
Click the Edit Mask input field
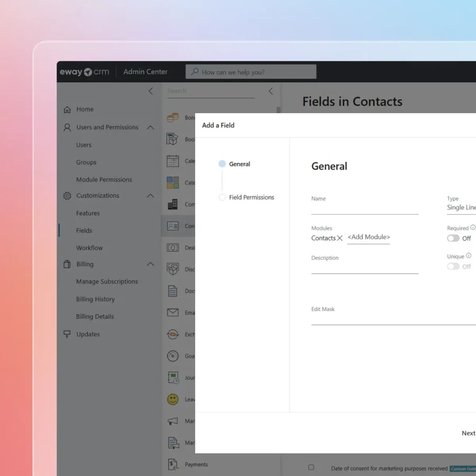tap(393, 319)
